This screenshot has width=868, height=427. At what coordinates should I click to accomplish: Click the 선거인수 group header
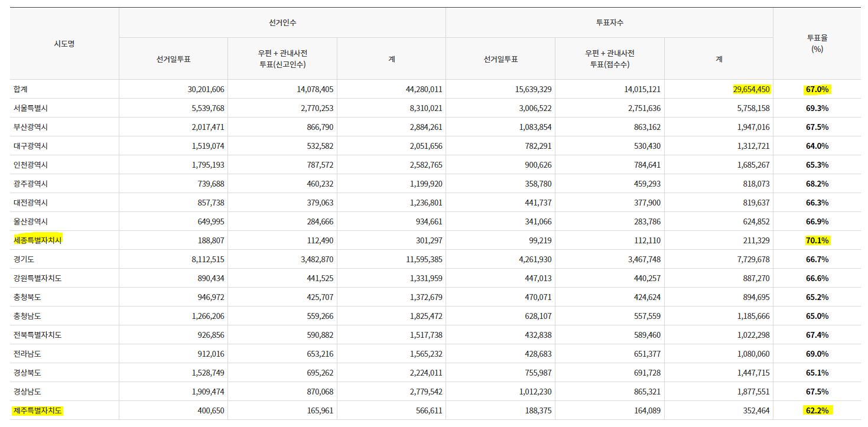tap(282, 22)
